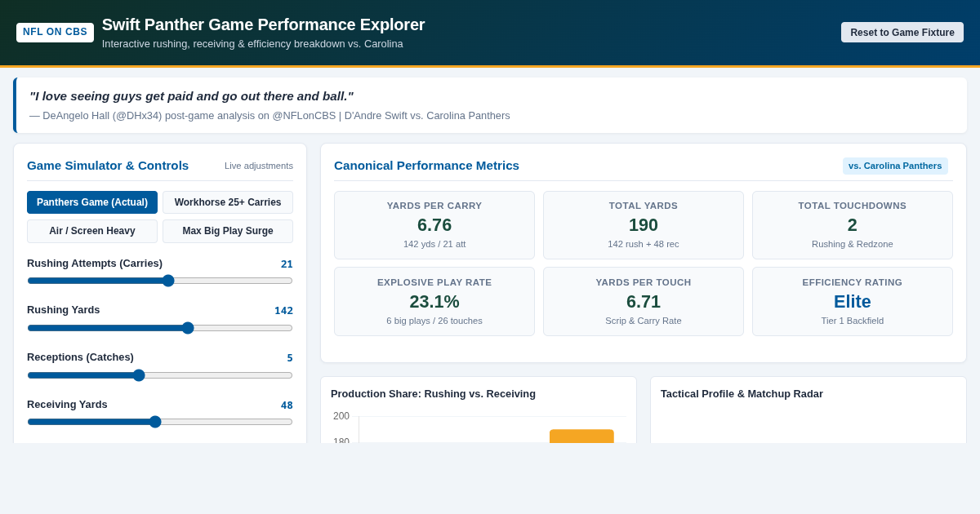The image size is (980, 514).
Task: Click the Rushing Yards value 142
Action: pyautogui.click(x=283, y=311)
